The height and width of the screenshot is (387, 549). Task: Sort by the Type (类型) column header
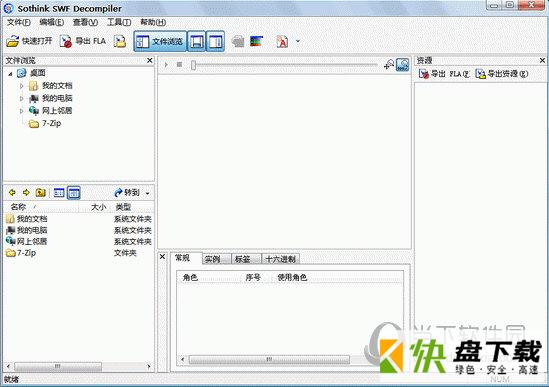(x=132, y=207)
